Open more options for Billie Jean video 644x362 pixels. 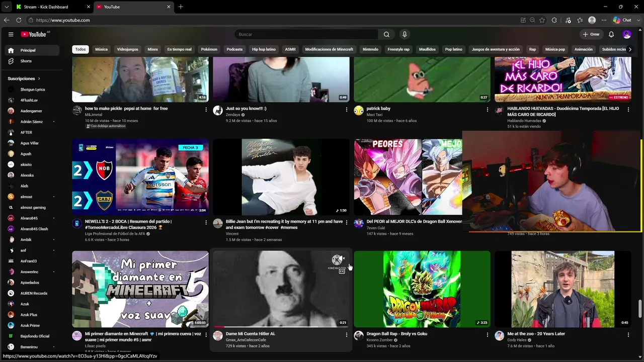pyautogui.click(x=347, y=222)
